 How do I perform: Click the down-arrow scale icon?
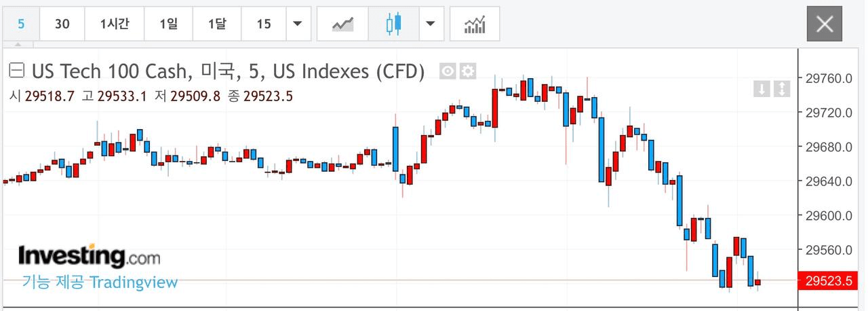(762, 88)
